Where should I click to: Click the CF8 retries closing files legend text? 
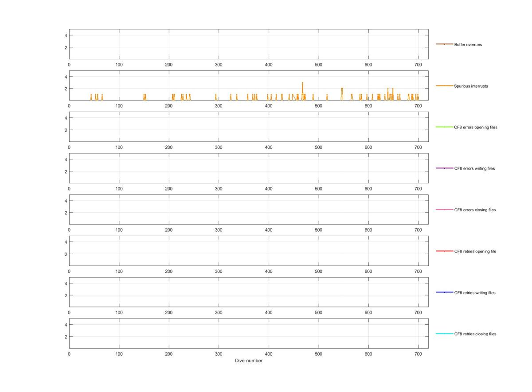point(475,334)
